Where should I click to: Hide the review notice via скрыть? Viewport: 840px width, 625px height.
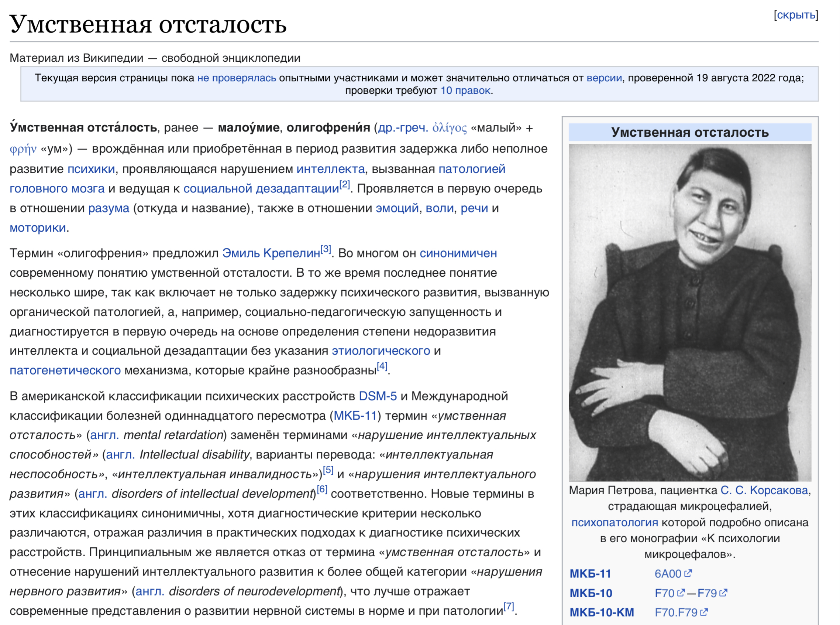pos(796,15)
